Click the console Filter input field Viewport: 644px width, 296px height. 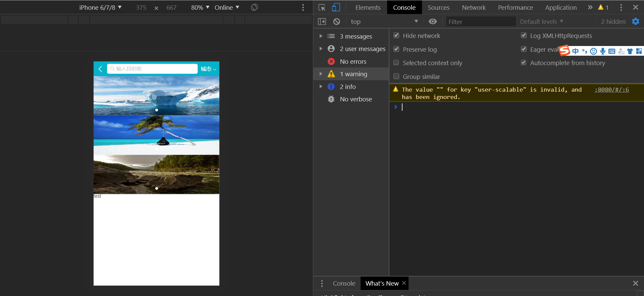click(481, 21)
